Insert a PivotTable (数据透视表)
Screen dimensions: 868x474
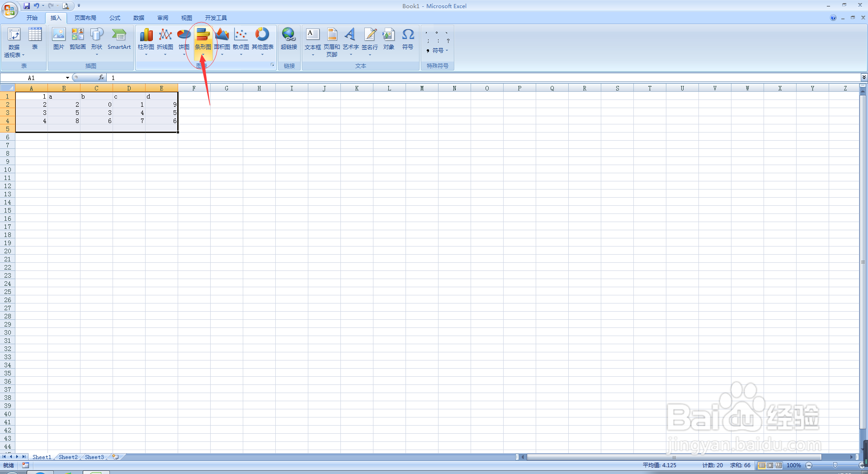coord(14,43)
